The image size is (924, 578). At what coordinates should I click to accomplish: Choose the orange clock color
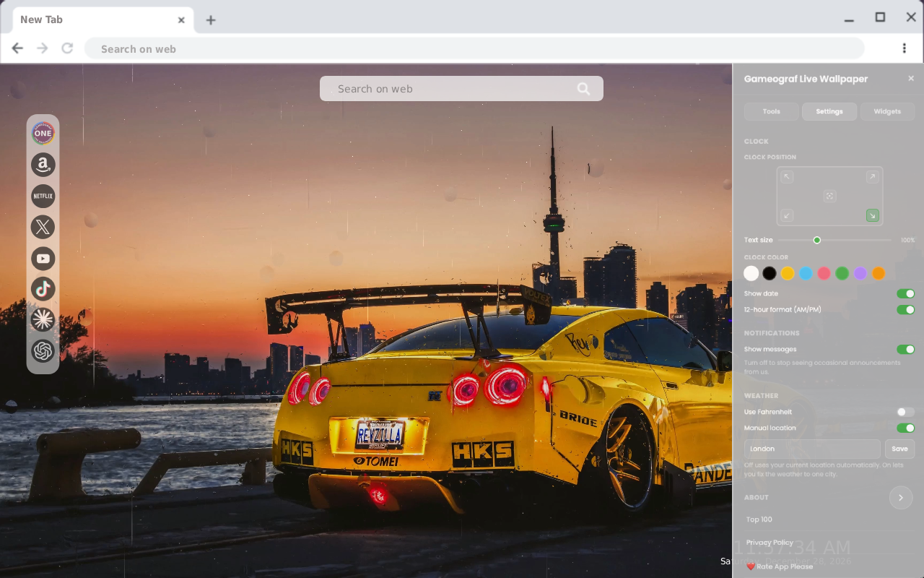(x=878, y=273)
